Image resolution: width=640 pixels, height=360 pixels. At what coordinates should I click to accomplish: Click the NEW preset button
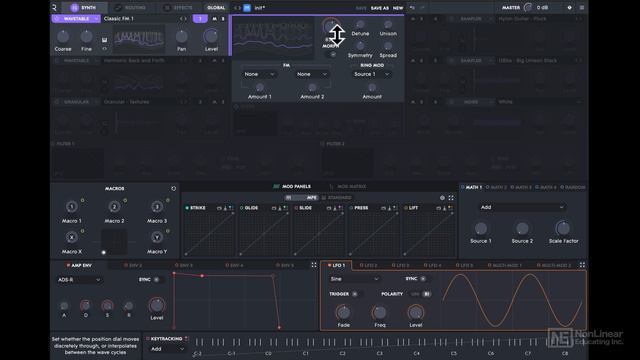click(398, 8)
